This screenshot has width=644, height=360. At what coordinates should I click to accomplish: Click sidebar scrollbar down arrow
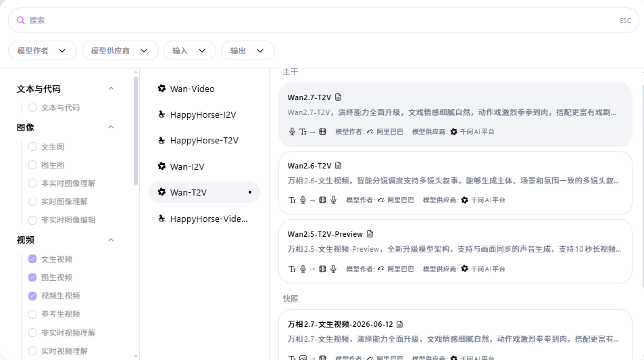click(136, 357)
